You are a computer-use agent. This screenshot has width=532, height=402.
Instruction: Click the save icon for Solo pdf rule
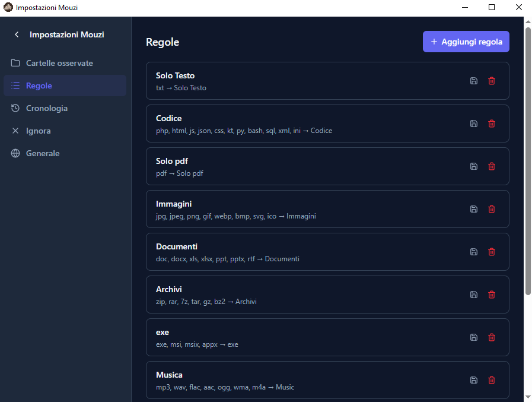tap(474, 166)
